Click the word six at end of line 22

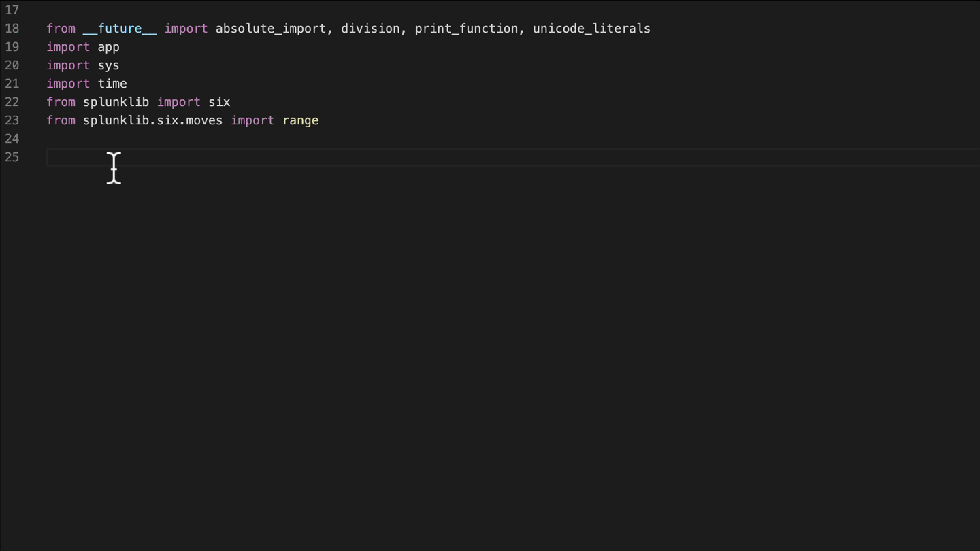[x=219, y=102]
